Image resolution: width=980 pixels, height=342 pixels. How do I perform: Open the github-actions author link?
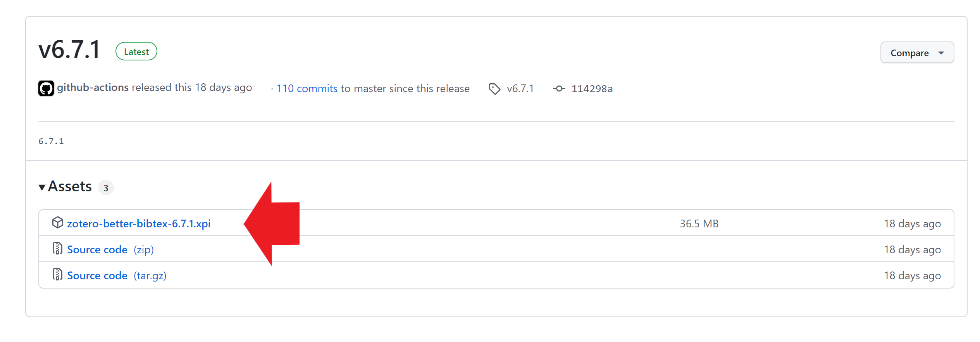tap(93, 88)
